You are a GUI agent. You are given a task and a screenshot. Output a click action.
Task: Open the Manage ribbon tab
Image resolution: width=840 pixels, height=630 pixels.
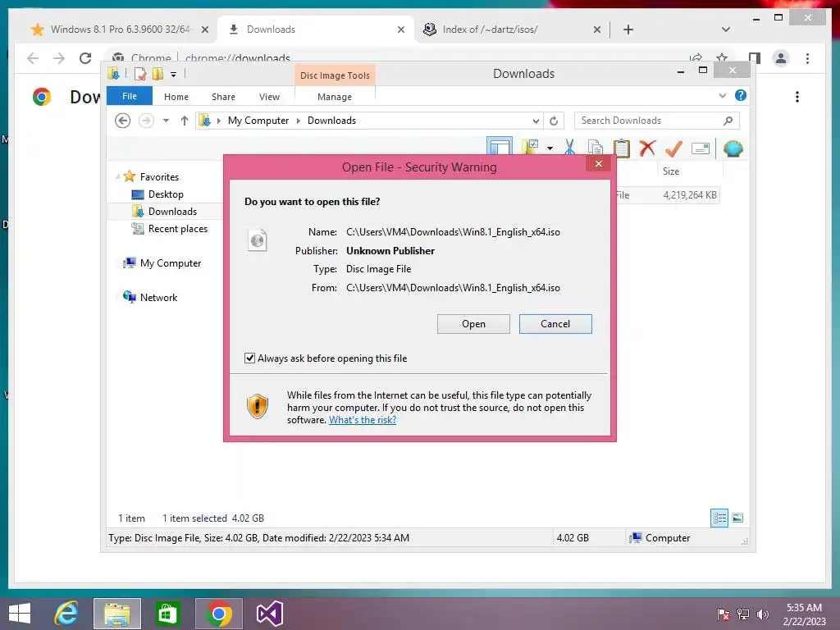(x=335, y=97)
